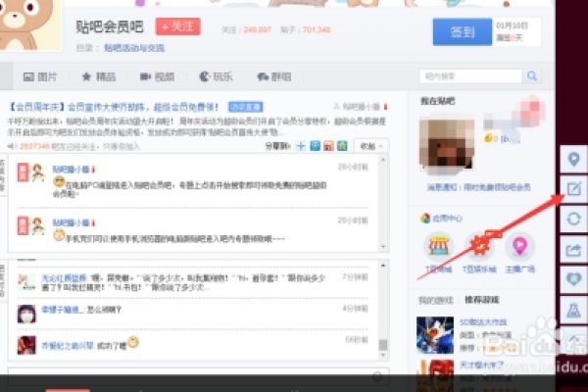The image size is (588, 392).
Task: Click the red-haired commenter avatar
Action: [26, 345]
